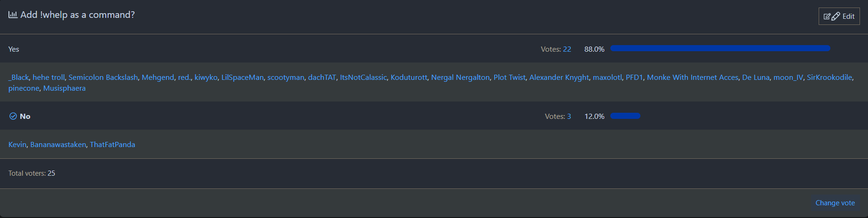Click the Yes progress bar
The image size is (868, 218).
pyautogui.click(x=720, y=48)
